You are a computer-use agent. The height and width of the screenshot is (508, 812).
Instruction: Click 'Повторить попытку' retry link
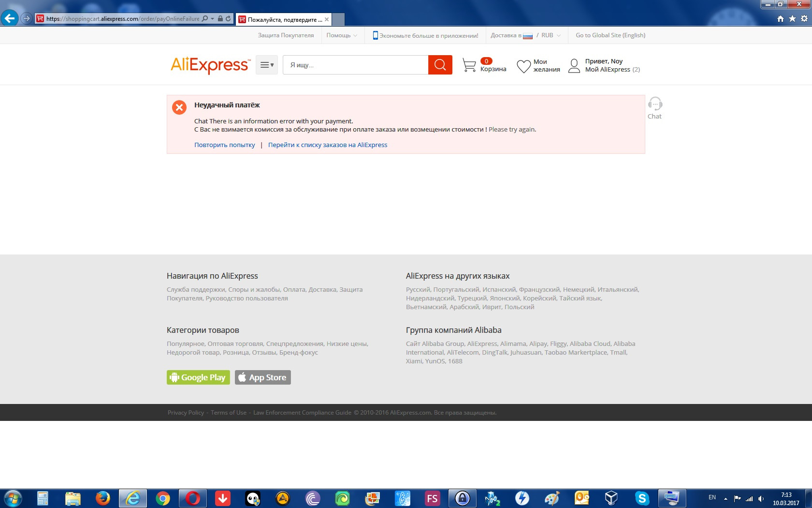224,145
